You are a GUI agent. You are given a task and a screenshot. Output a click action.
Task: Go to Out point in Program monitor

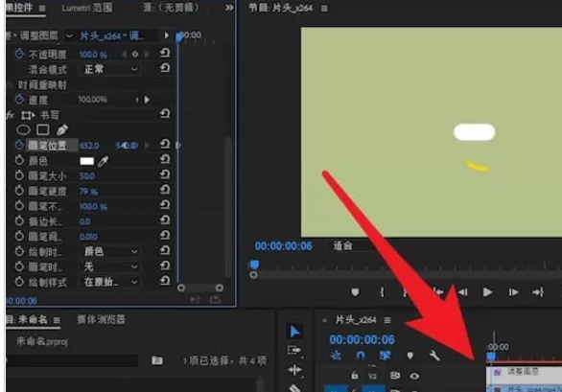click(538, 292)
